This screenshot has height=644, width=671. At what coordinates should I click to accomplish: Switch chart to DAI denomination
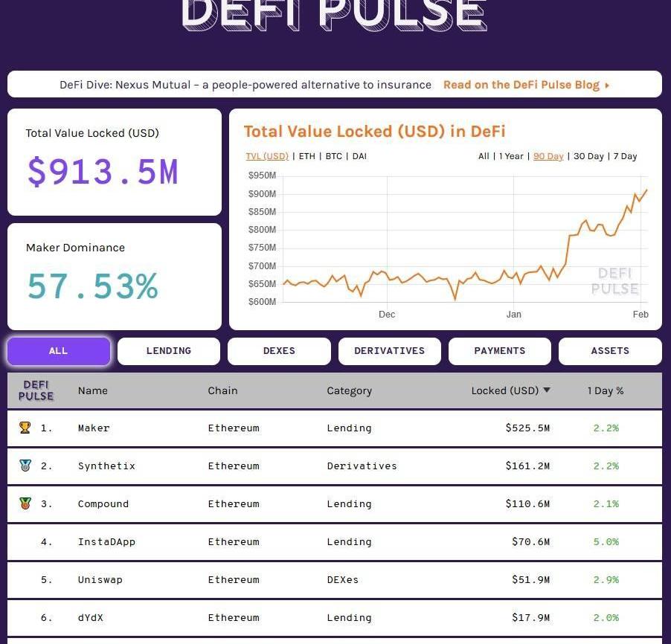pyautogui.click(x=359, y=156)
